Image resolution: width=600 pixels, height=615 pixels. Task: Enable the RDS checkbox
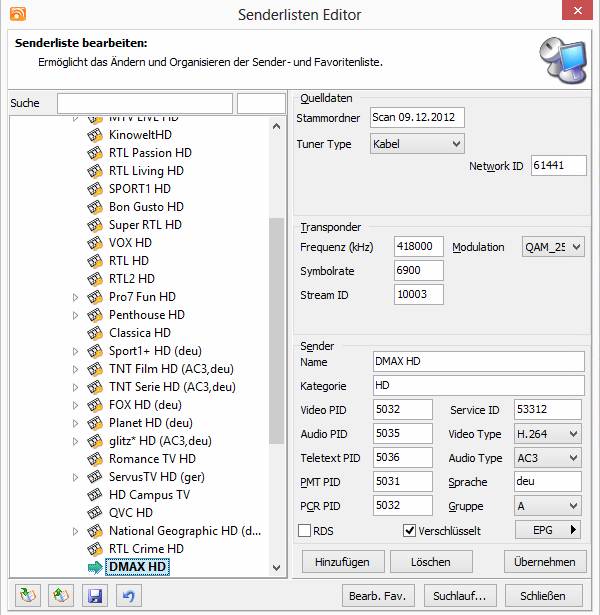pyautogui.click(x=306, y=531)
